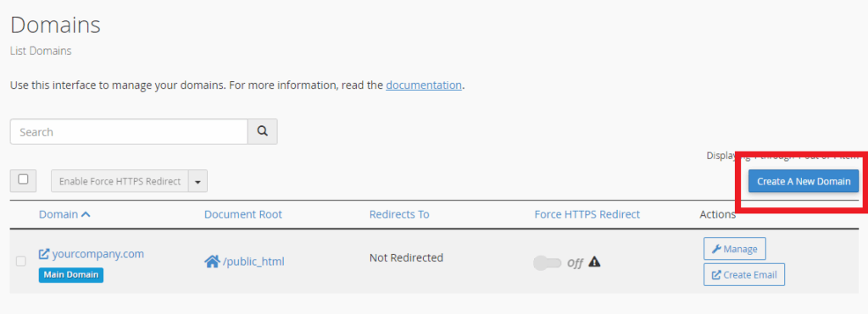Toggle Force HTTPS Redirect switch on

point(547,262)
